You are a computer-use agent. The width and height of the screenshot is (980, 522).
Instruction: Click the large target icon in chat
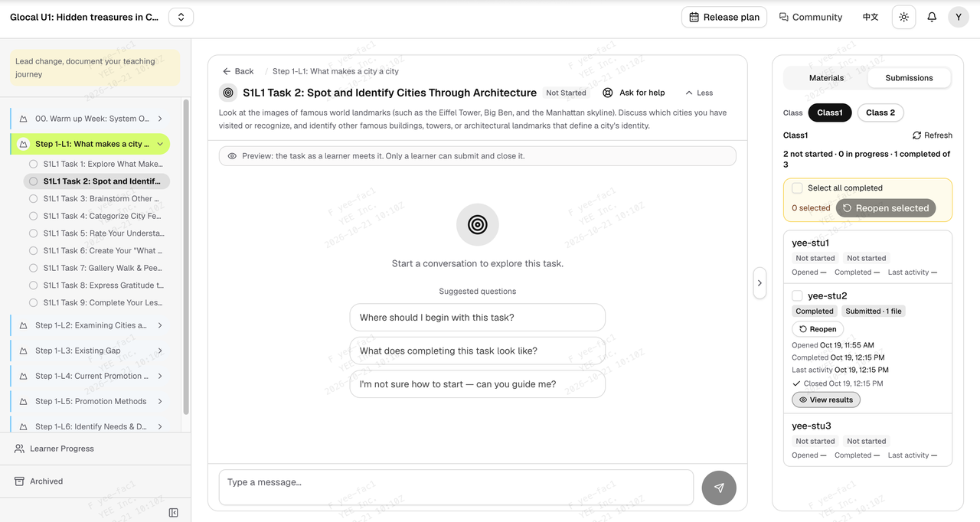478,224
